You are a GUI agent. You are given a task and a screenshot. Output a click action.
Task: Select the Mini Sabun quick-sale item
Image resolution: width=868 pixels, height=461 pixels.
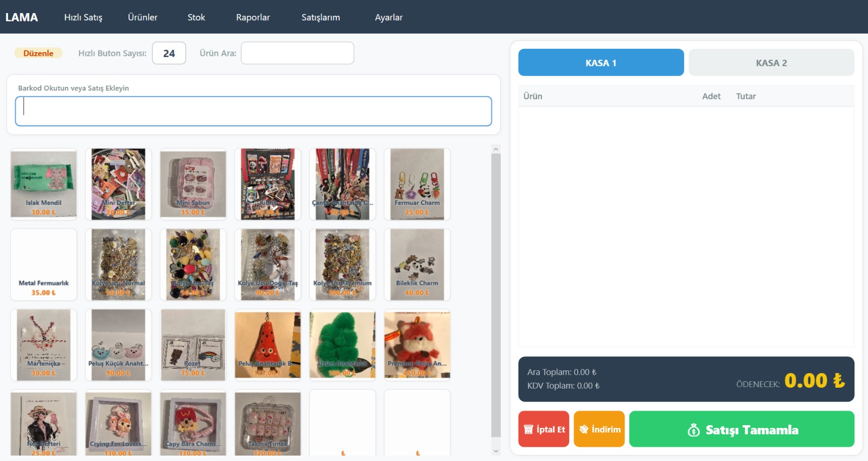coord(193,184)
